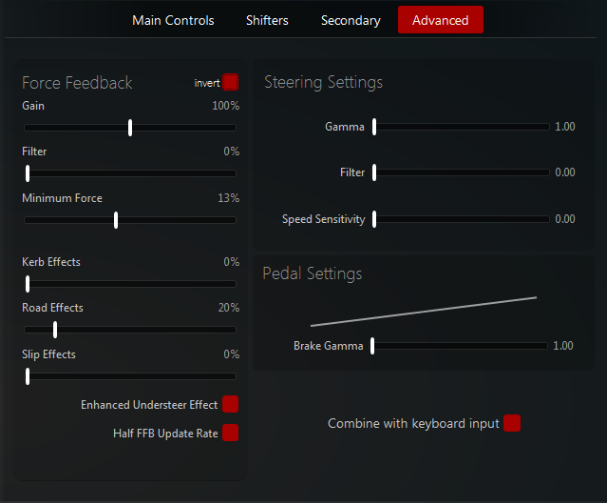Toggle Half FFB Update Rate checkbox
The height and width of the screenshot is (503, 607).
click(x=230, y=433)
